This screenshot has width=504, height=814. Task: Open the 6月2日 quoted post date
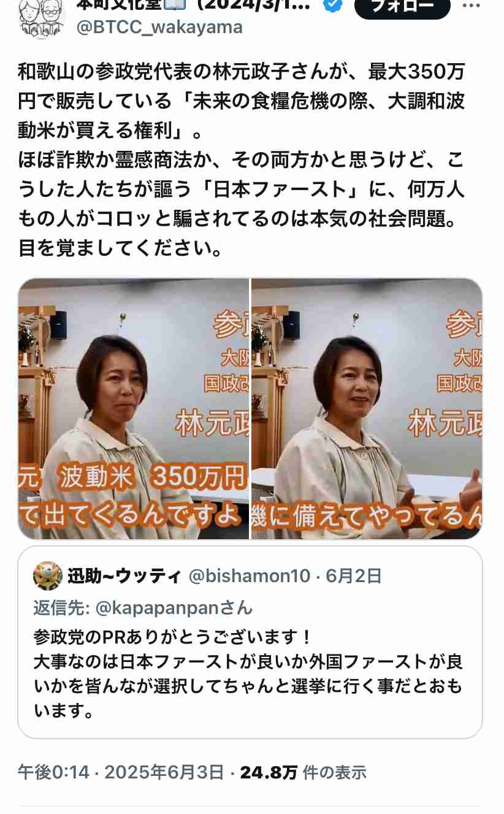point(354,576)
